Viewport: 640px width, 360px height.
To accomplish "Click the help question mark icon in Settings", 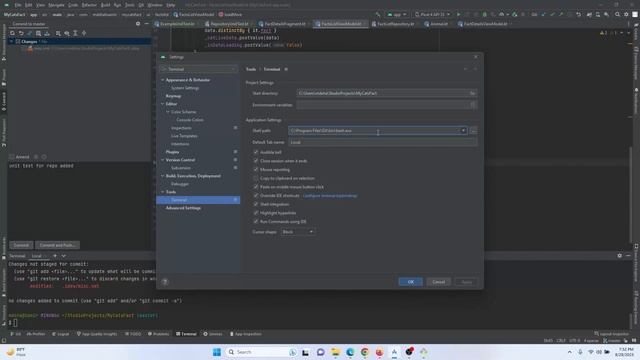I will click(165, 282).
